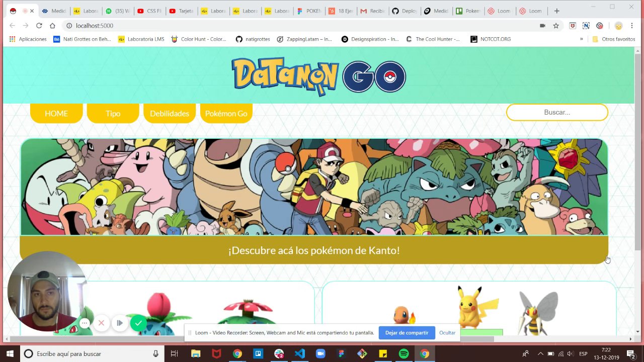
Task: Reload the localhost page
Action: pyautogui.click(x=39, y=26)
